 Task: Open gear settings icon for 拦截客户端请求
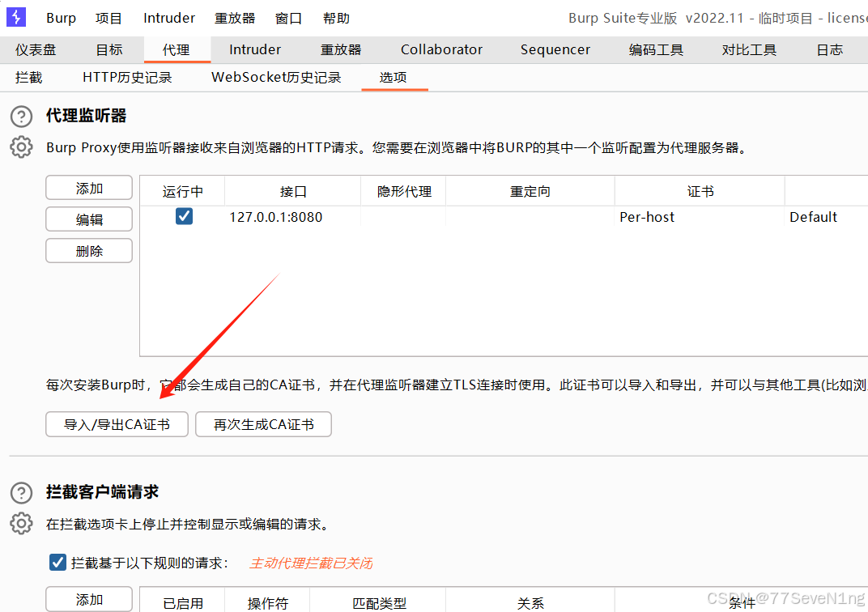coord(22,524)
